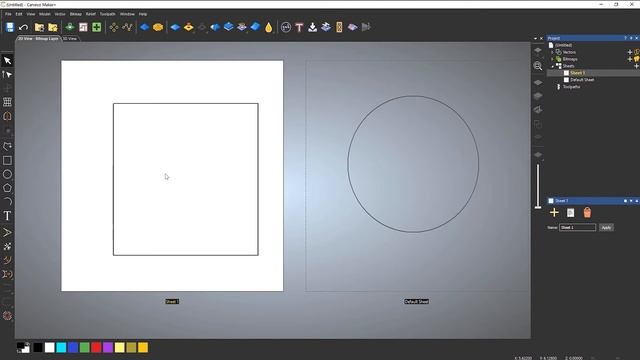The width and height of the screenshot is (640, 360).
Task: Select the Toolpaths item in Project tree
Action: tap(571, 87)
